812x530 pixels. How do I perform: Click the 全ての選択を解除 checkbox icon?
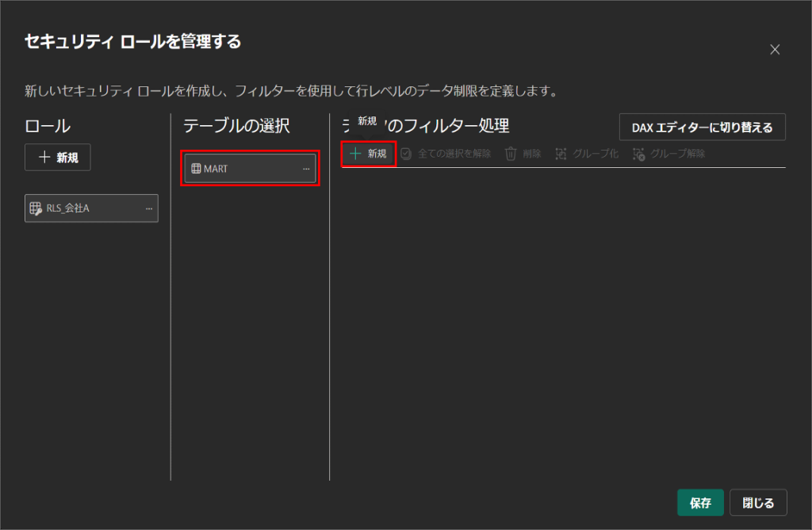tap(406, 154)
